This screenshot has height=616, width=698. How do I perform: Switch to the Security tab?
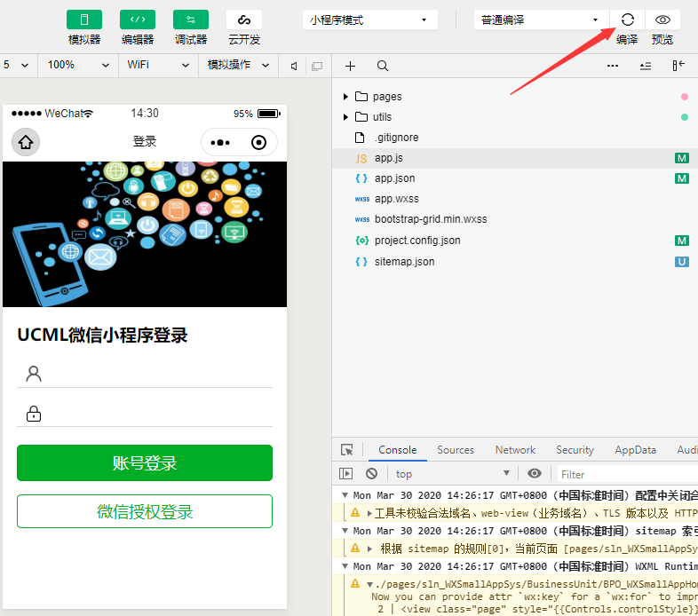[x=575, y=450]
